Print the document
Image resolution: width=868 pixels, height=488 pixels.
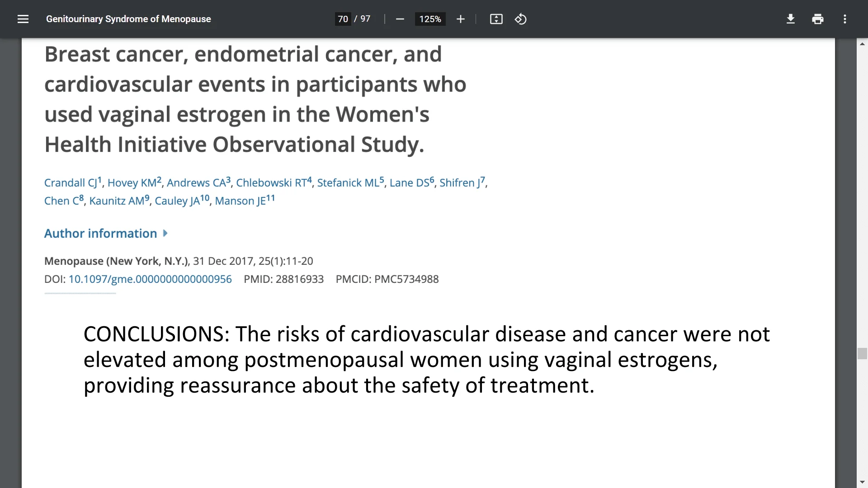click(x=817, y=19)
